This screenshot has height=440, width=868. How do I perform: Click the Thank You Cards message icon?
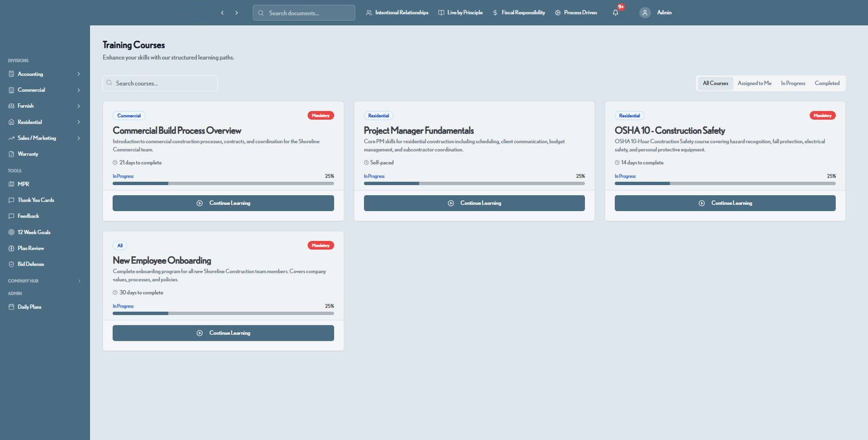tap(12, 200)
